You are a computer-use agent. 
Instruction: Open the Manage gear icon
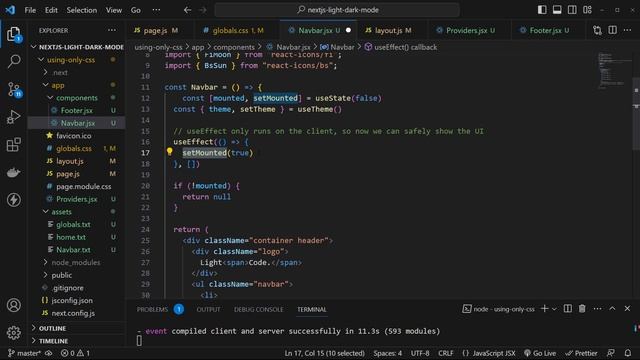pyautogui.click(x=14, y=333)
